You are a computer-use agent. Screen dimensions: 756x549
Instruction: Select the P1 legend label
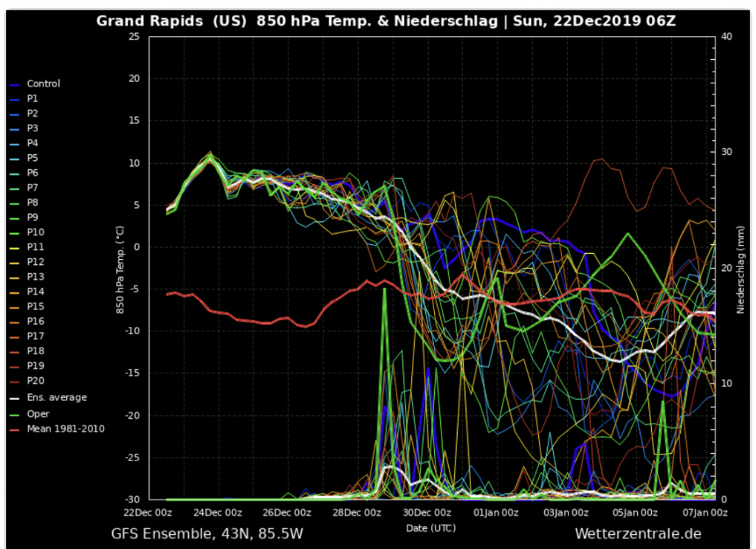pos(32,99)
